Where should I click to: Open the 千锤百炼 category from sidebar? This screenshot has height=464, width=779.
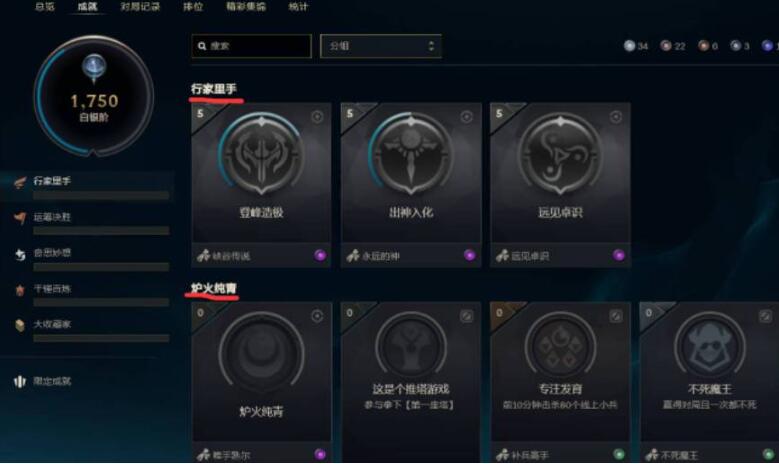pos(19,290)
